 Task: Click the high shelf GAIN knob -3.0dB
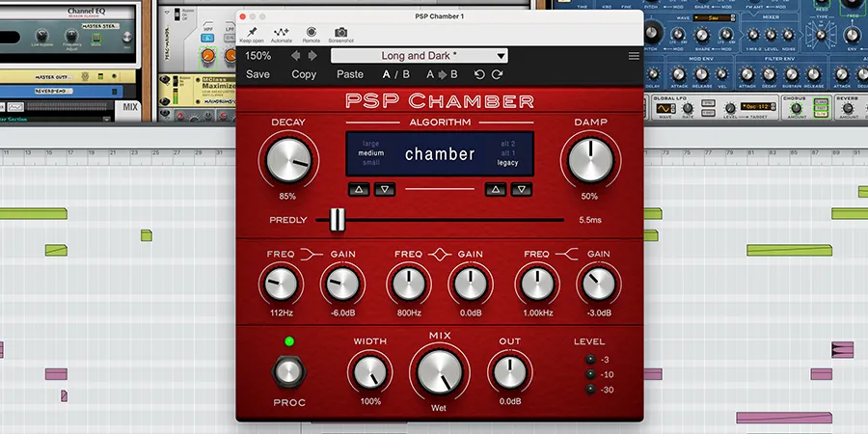(599, 284)
